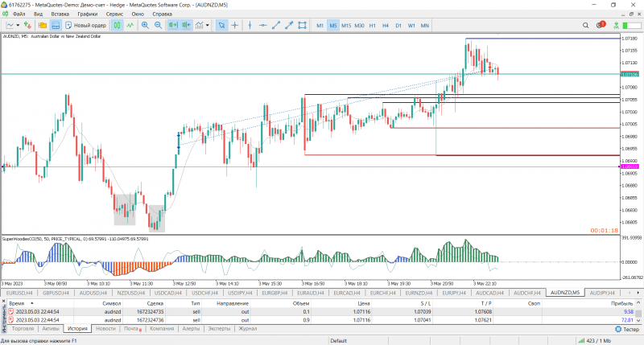Click the magenta 1.06919 price level label
The image size is (644, 345).
tap(630, 166)
